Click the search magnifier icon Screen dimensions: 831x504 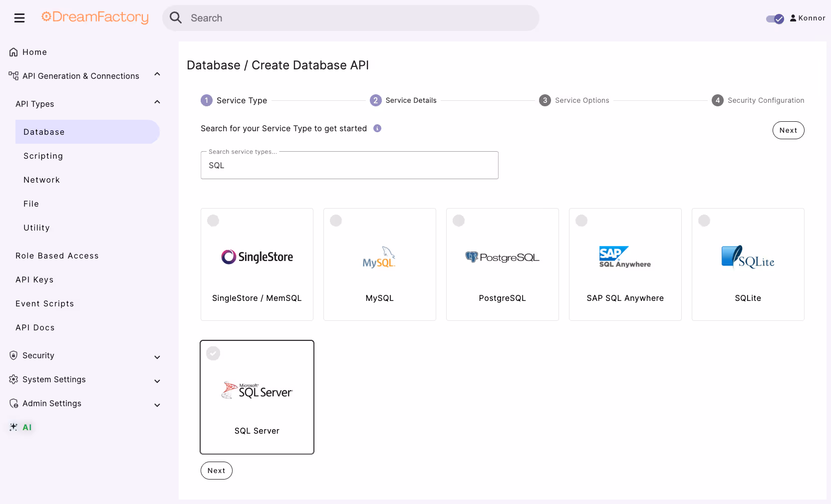pos(176,18)
